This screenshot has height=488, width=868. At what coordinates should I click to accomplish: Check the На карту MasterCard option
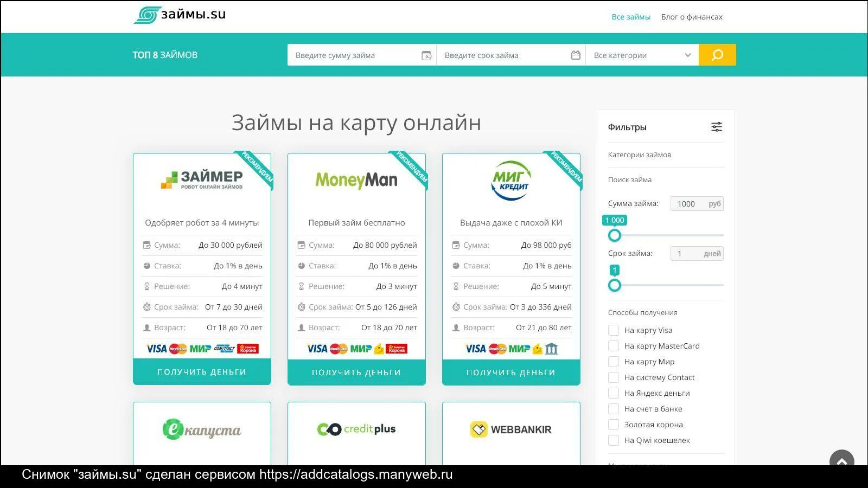[614, 346]
